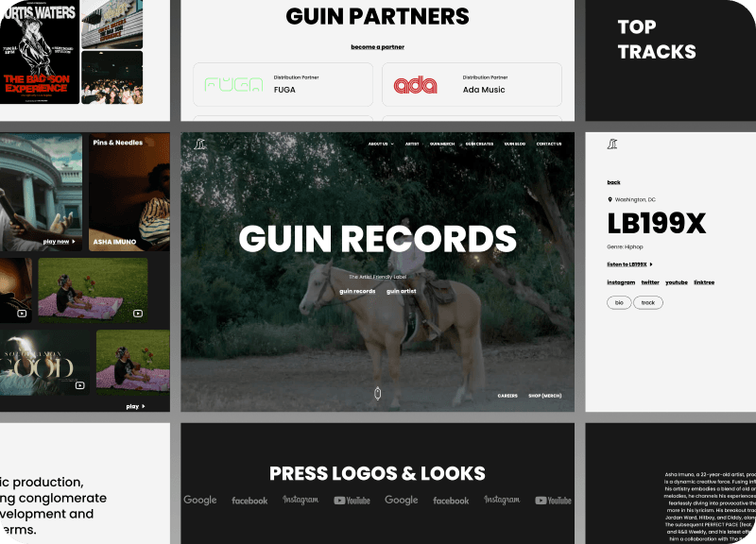Screen dimensions: 756x544
Task: Open the GUIN CREATES nav item
Action: click(x=479, y=144)
